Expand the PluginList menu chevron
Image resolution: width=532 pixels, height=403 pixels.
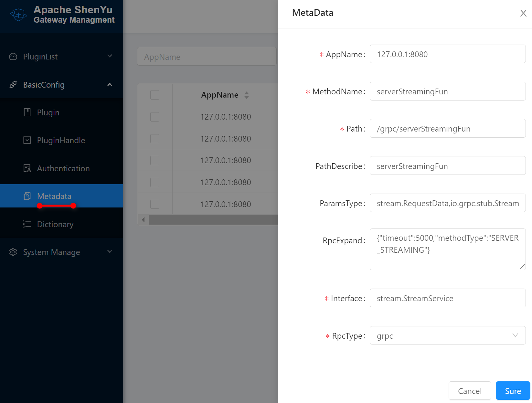[x=110, y=56]
